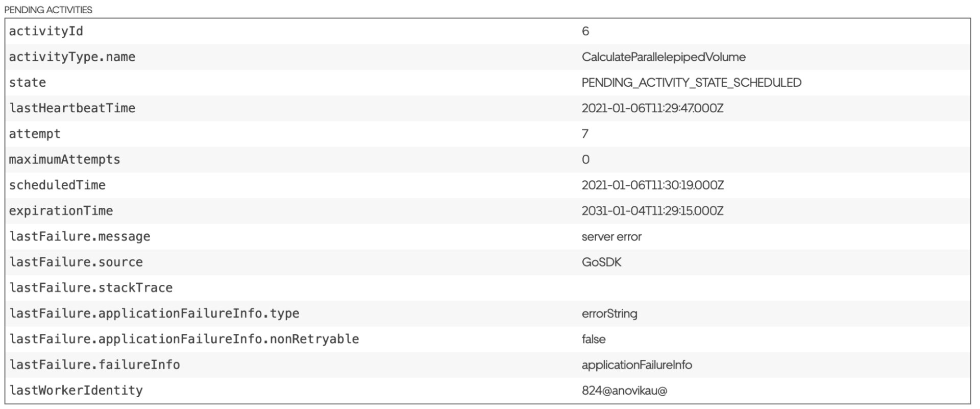
Task: Select the 'server error' failure message
Action: coord(611,236)
